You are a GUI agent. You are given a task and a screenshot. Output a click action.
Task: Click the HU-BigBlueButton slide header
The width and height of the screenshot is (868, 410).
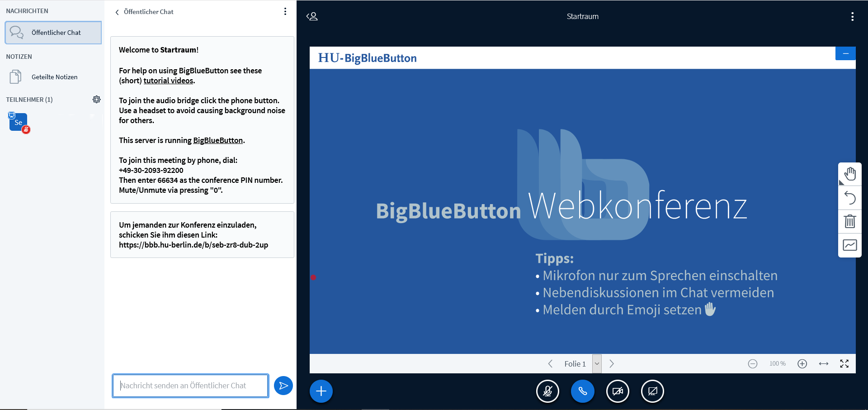(x=368, y=58)
